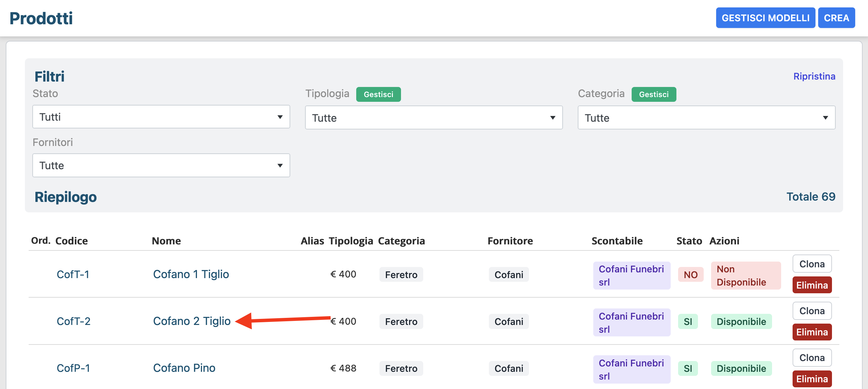Click Gestisci next to Categoria
Screen dimensions: 868x389
[x=654, y=94]
